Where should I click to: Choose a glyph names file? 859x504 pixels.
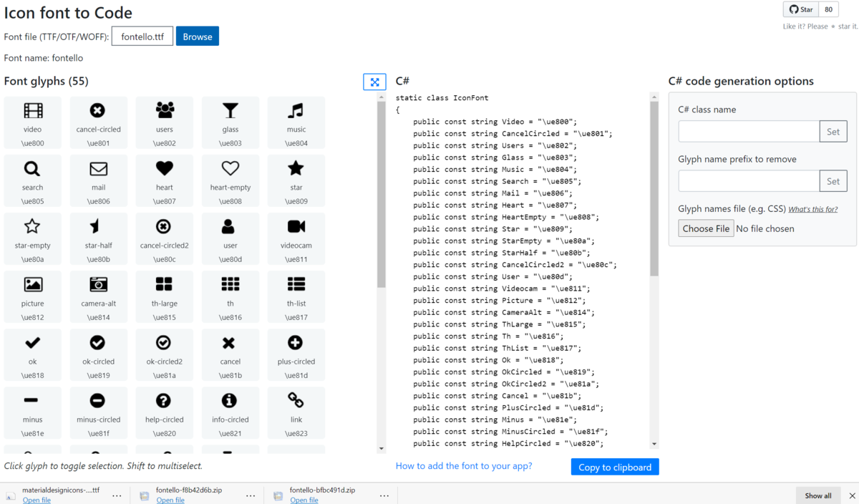pos(706,228)
